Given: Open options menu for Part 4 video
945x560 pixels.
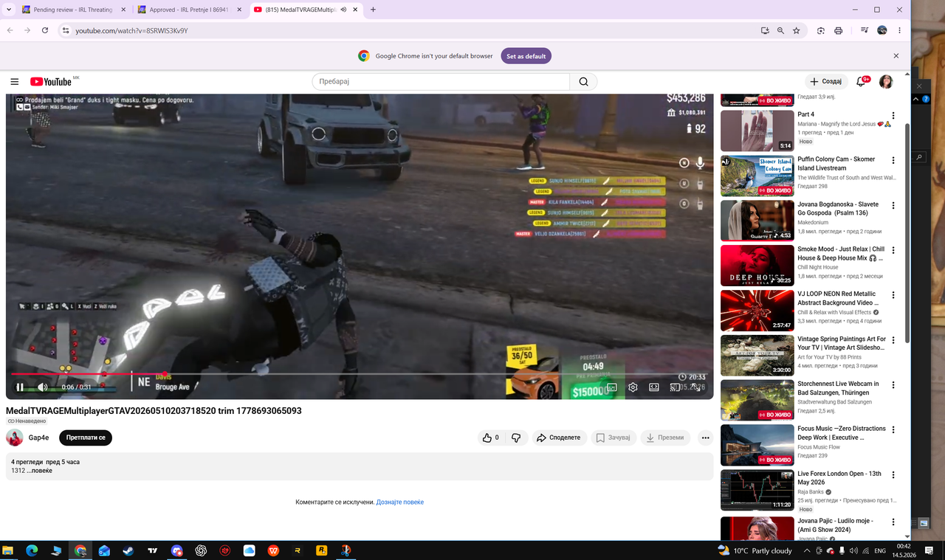Looking at the screenshot, I should (x=893, y=116).
